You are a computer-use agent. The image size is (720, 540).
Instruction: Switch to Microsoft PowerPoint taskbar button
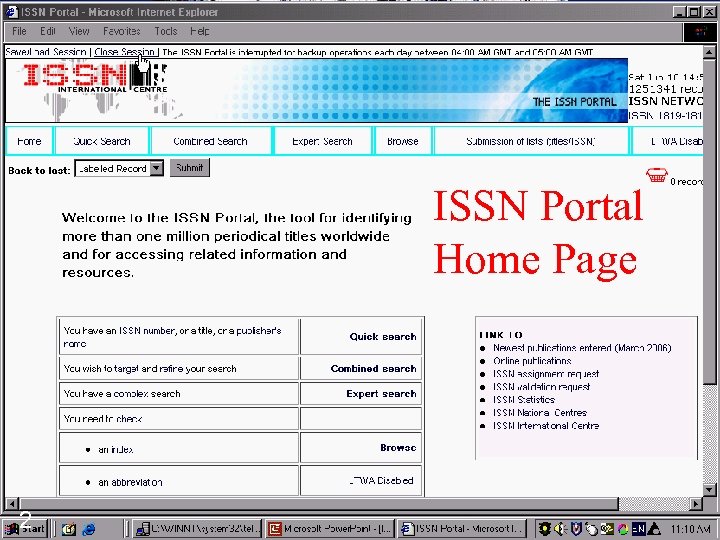tap(329, 529)
